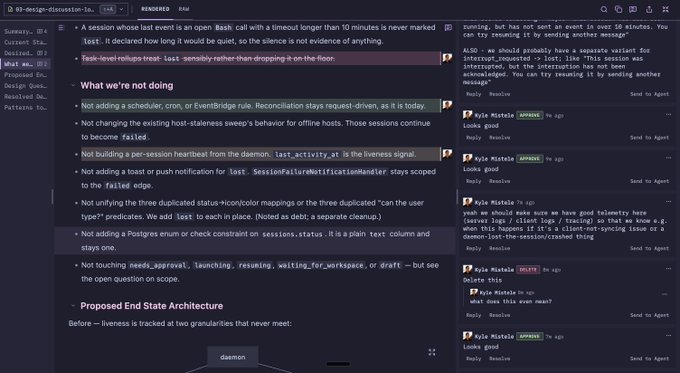Click Resolve under the 'Delete this' thread
The width and height of the screenshot is (680, 373).
tap(500, 315)
